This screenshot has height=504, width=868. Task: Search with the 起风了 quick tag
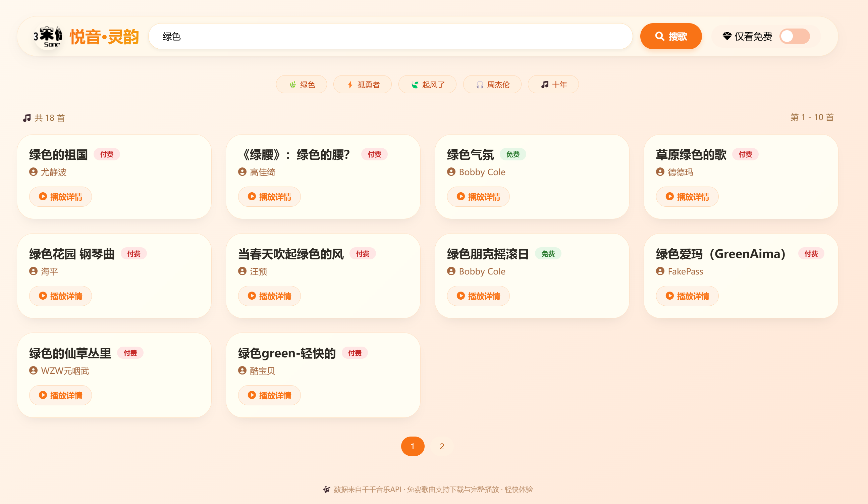(427, 85)
